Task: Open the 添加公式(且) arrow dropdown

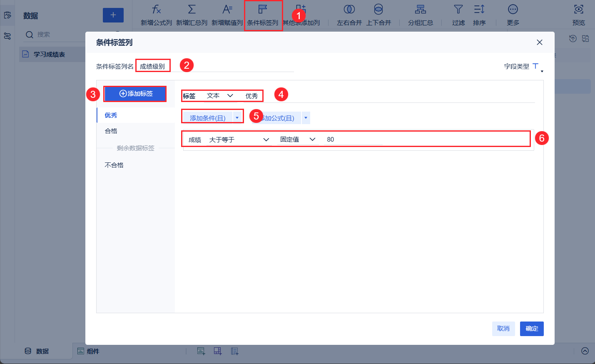Action: 306,118
